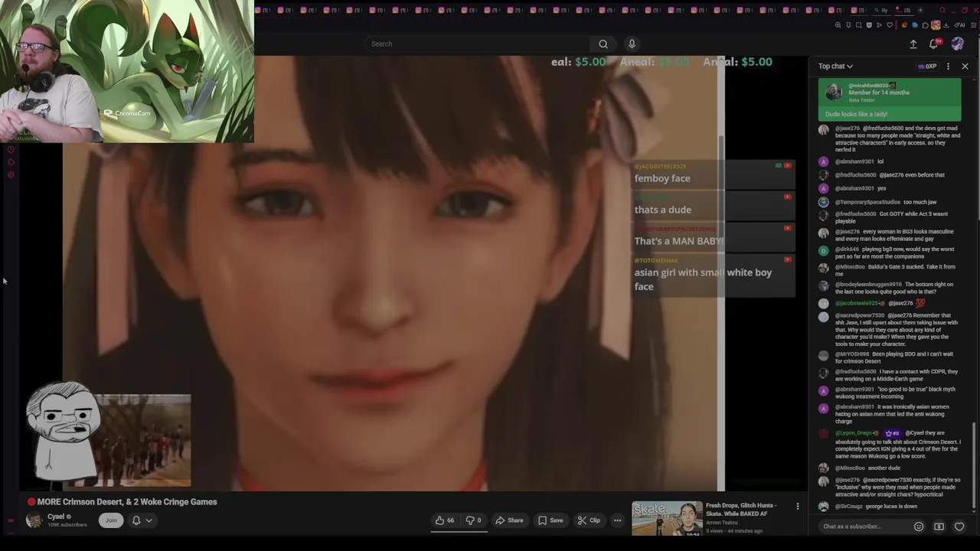Open the orange acorn extension icon
The height and width of the screenshot is (551, 980).
click(904, 25)
